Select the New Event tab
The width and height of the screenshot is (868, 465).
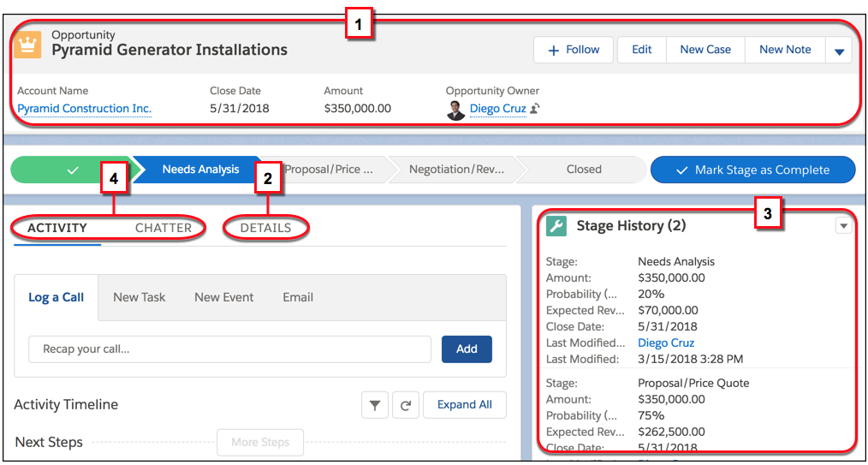224,298
